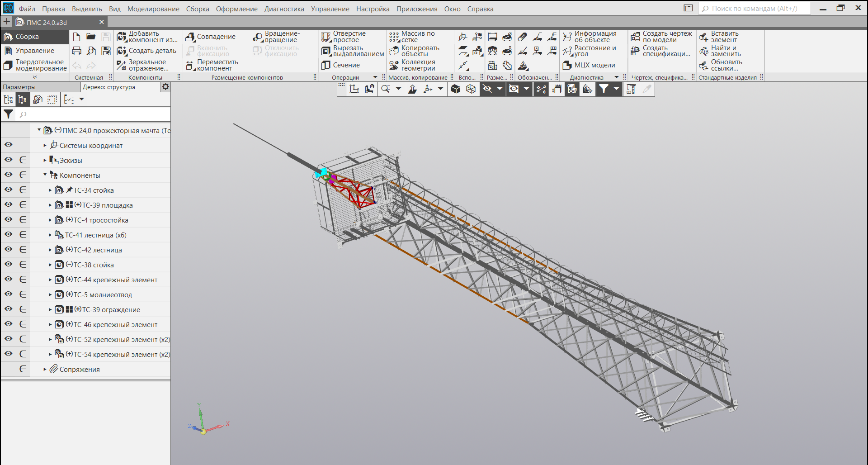Click the add new document plus button

tap(6, 22)
